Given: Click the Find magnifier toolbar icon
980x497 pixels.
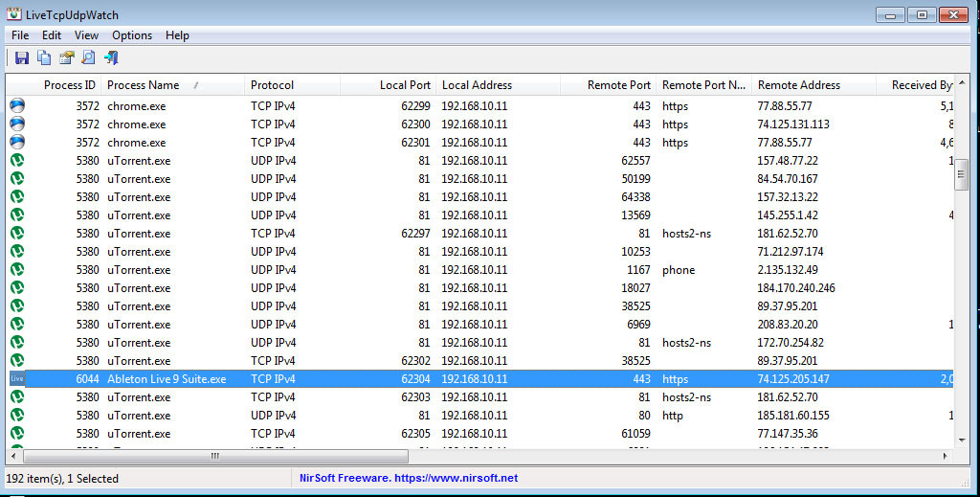Looking at the screenshot, I should pos(89,58).
